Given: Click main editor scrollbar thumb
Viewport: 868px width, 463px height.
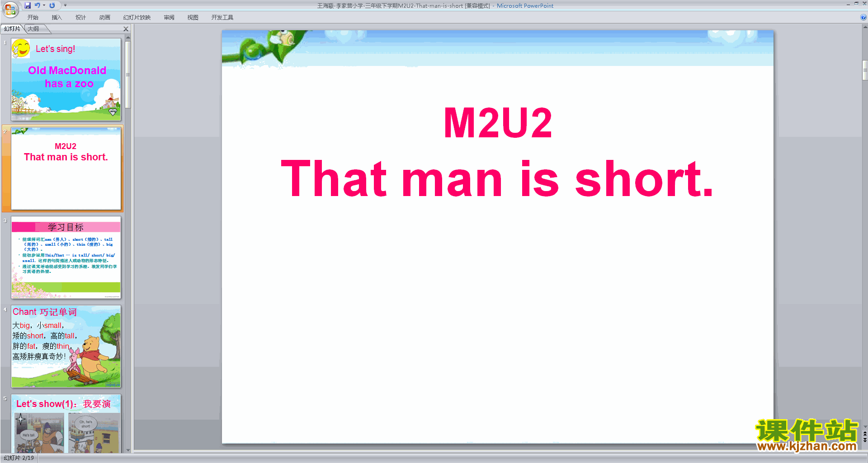Looking at the screenshot, I should pyautogui.click(x=865, y=70).
